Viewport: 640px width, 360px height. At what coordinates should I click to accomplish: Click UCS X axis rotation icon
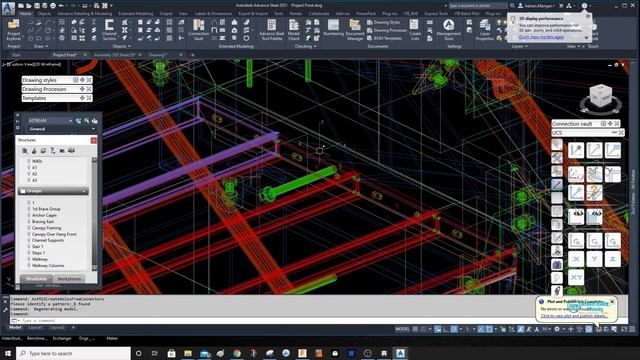coord(576,259)
